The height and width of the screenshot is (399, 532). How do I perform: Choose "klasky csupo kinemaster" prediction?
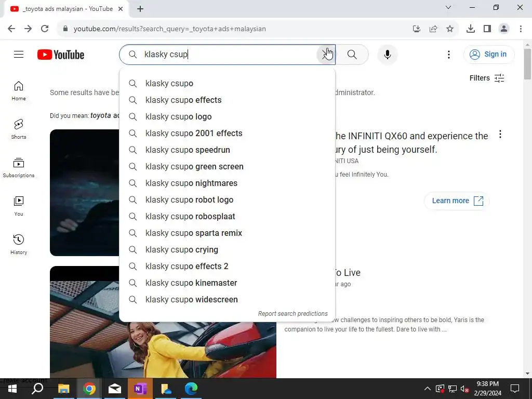click(227, 283)
